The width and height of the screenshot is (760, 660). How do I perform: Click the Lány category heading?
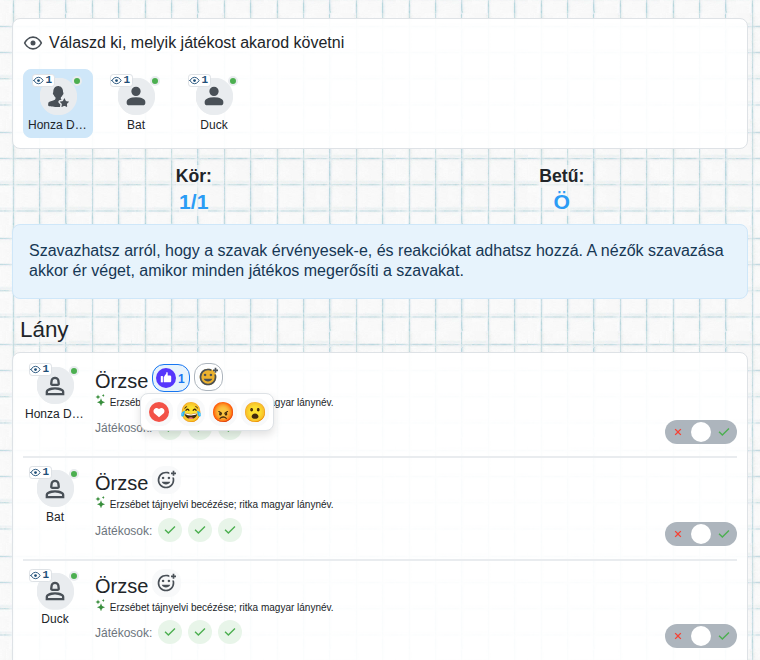[44, 330]
